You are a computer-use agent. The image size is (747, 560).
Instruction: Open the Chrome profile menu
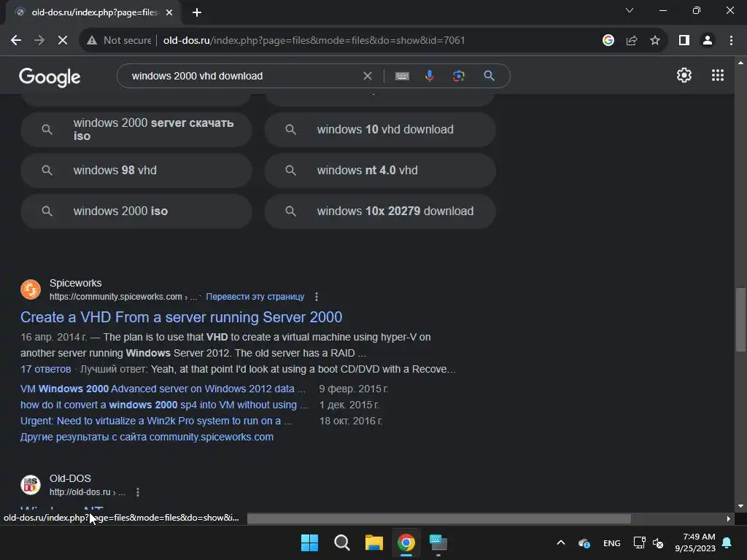click(x=708, y=41)
